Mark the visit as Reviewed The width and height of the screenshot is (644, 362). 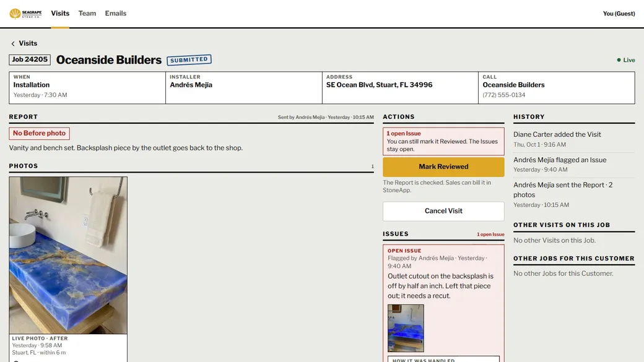click(x=443, y=166)
